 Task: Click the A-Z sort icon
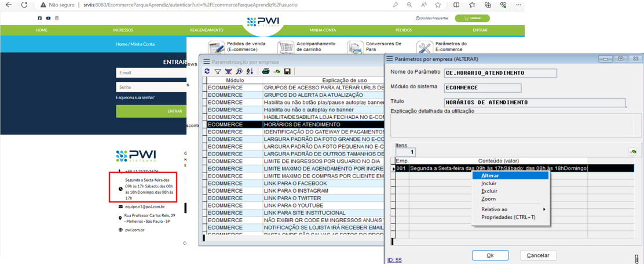coord(250,71)
